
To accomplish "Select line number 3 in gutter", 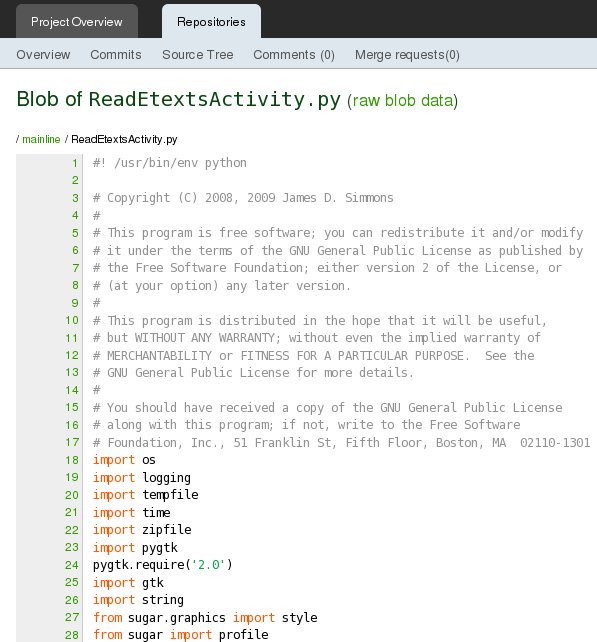I will pos(75,198).
